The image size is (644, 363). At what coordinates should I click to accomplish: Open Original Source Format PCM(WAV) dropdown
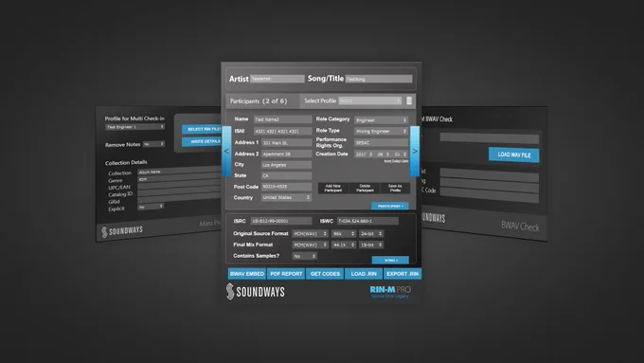pyautogui.click(x=310, y=233)
